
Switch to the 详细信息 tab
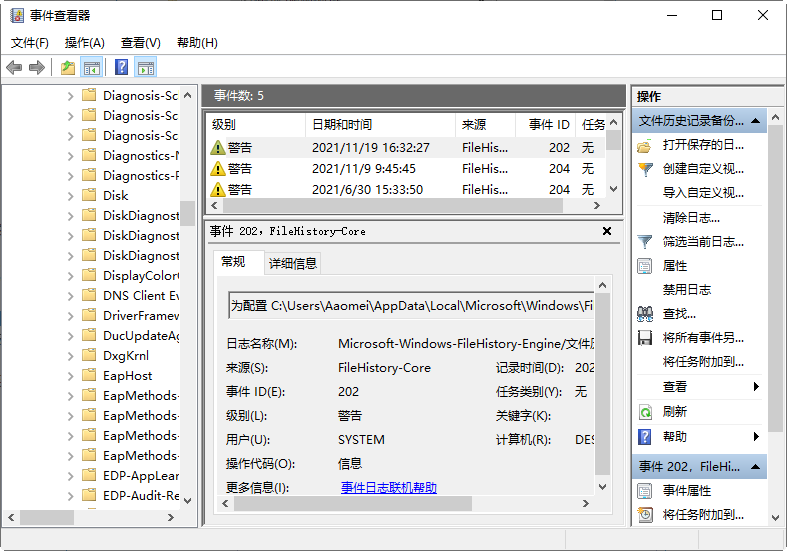point(292,263)
